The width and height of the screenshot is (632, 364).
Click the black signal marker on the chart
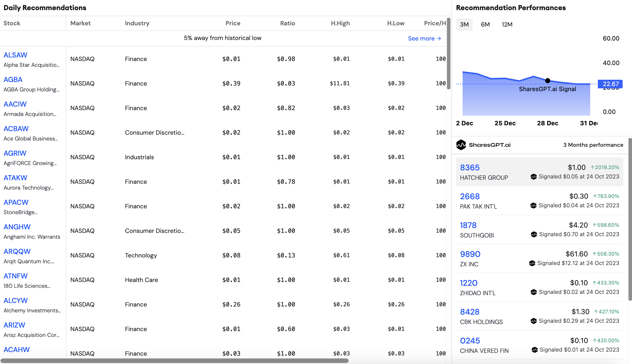point(548,81)
